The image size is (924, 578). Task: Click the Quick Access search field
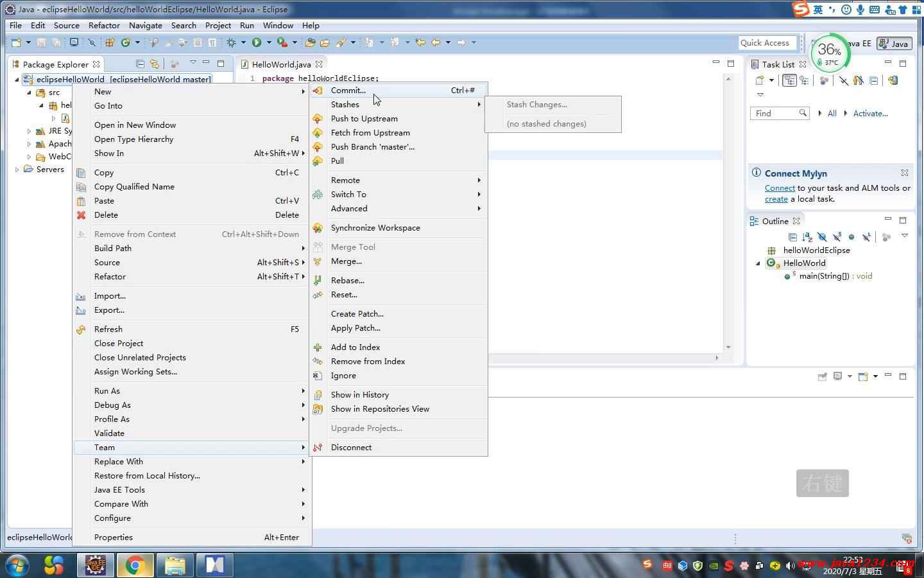[x=767, y=43]
